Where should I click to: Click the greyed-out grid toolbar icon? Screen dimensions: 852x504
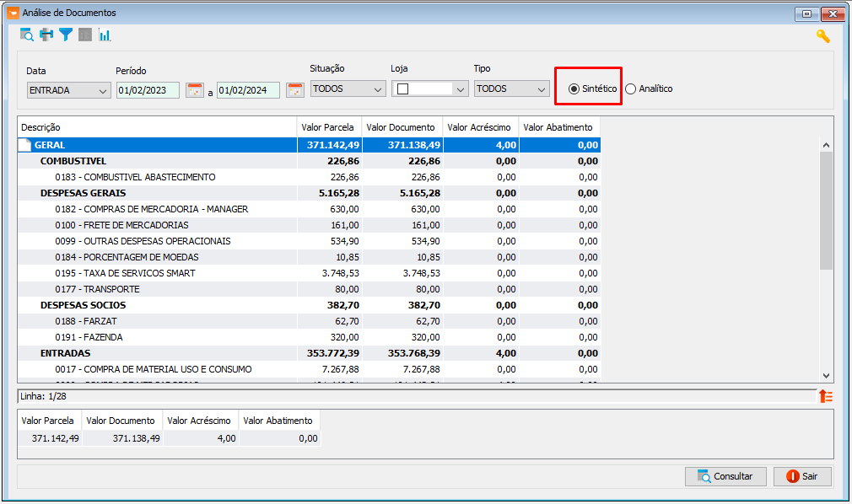(x=84, y=35)
